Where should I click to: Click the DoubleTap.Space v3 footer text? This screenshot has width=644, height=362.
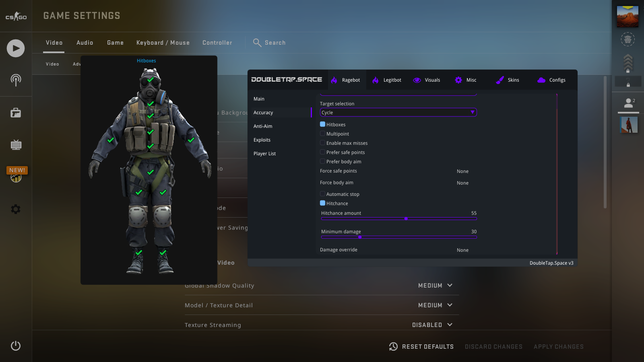pyautogui.click(x=551, y=263)
